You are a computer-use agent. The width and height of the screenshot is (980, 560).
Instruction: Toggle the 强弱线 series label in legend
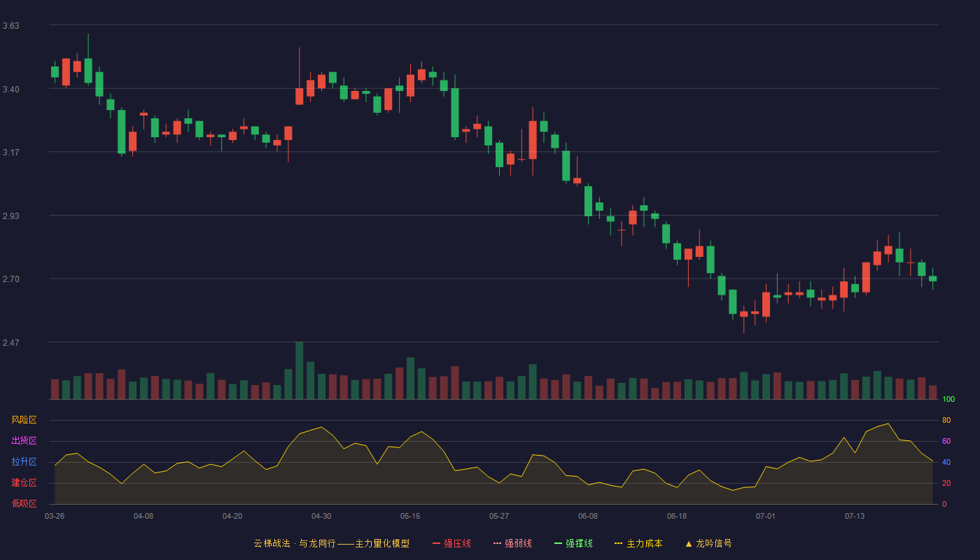click(x=518, y=543)
